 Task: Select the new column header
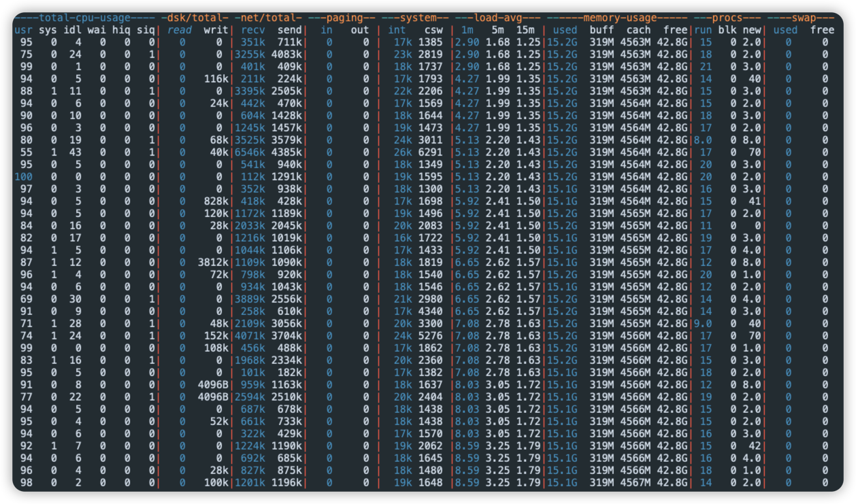752,30
